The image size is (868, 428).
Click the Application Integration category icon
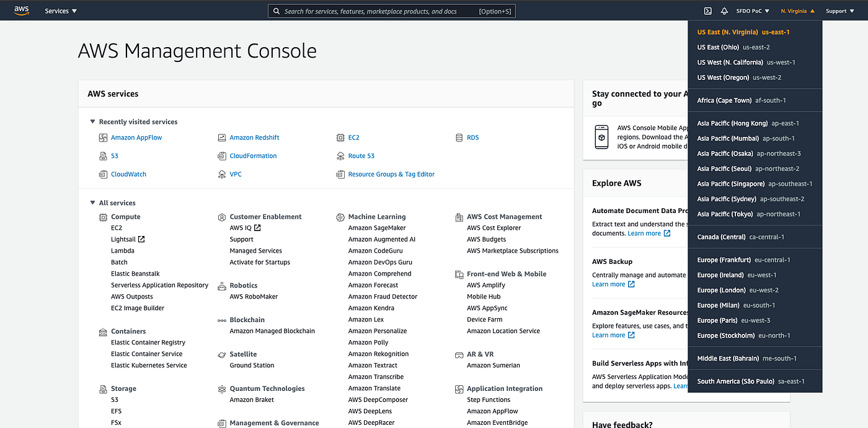click(459, 389)
